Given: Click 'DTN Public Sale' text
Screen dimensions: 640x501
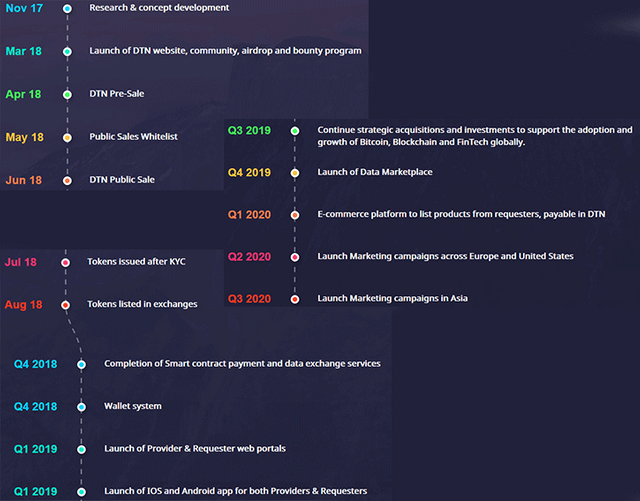Looking at the screenshot, I should (x=122, y=180).
